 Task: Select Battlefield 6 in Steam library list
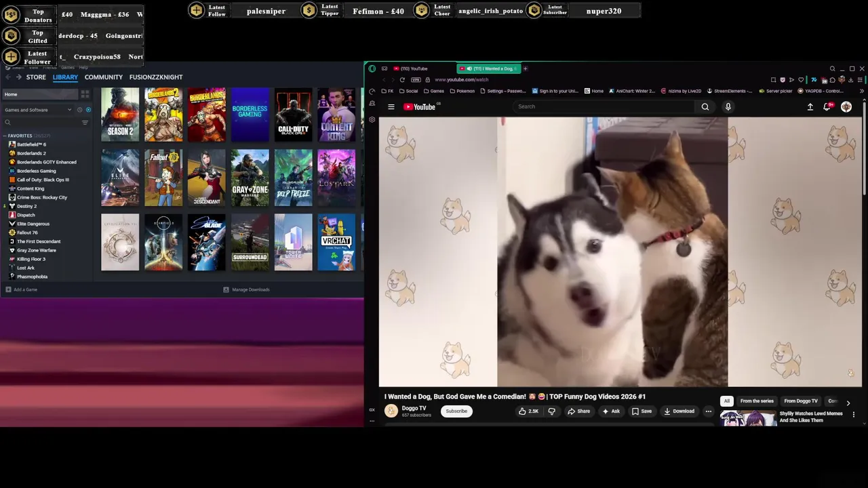(x=31, y=144)
